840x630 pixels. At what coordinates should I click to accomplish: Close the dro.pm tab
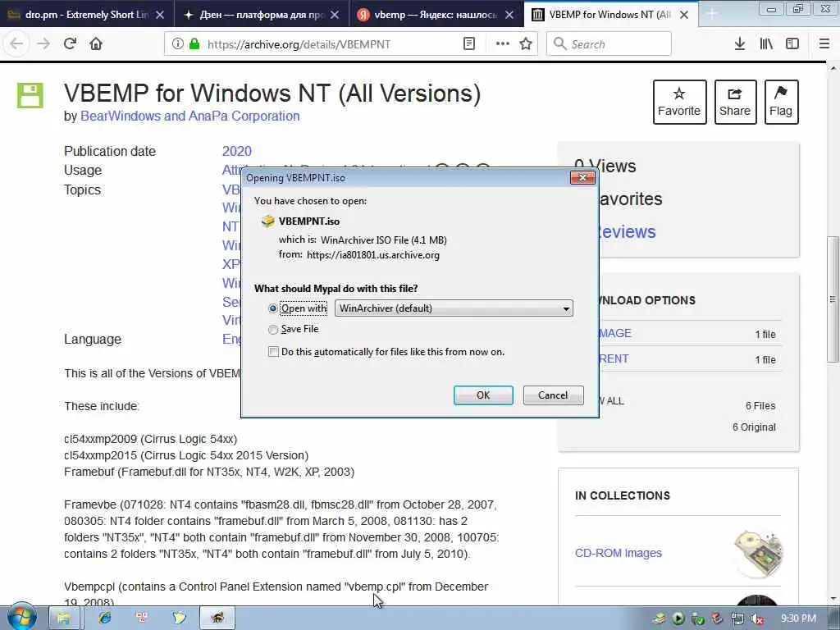tap(160, 15)
